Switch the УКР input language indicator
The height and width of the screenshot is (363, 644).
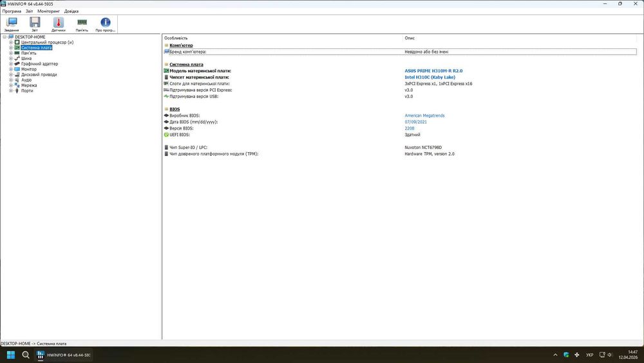[x=589, y=355]
